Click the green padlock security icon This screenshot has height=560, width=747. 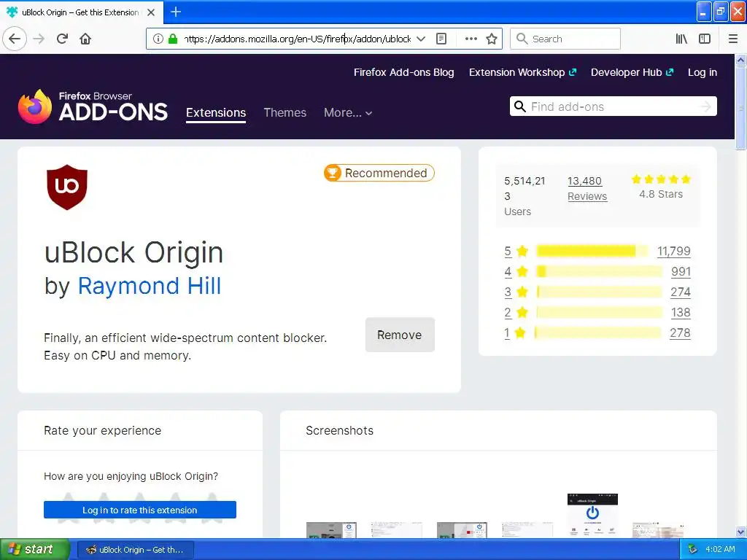(x=173, y=39)
